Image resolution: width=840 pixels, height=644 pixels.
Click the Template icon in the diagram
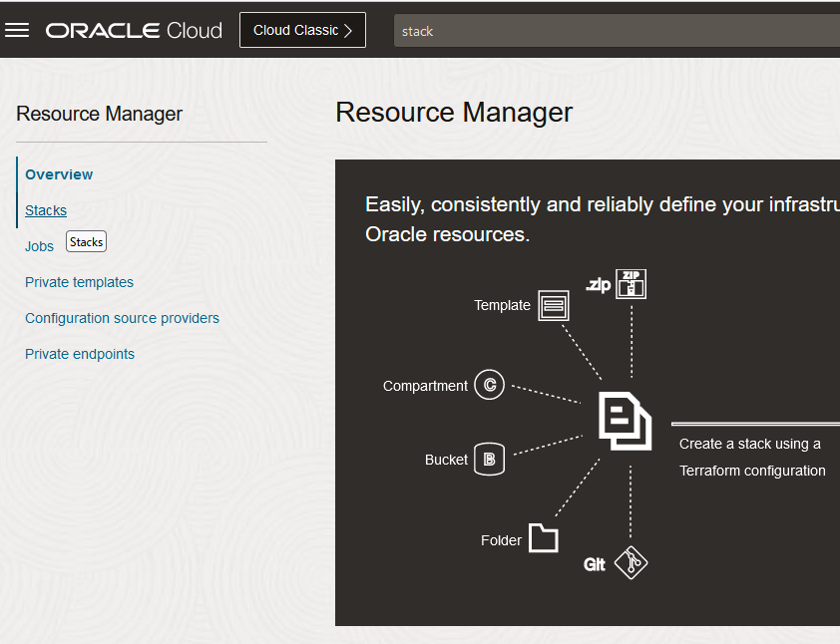pos(554,306)
